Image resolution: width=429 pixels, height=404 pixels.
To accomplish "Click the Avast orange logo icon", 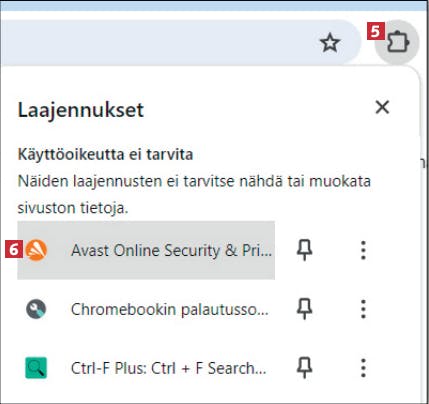I will click(x=36, y=250).
